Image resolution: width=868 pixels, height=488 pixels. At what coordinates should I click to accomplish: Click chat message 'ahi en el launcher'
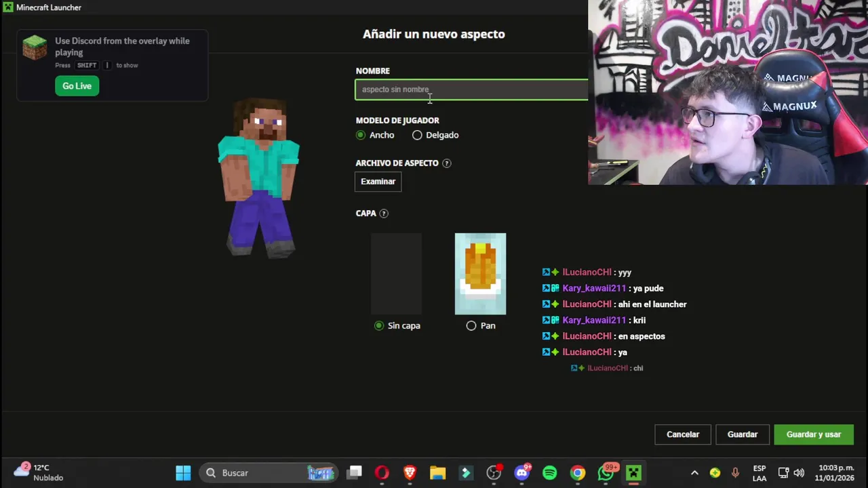(x=652, y=304)
